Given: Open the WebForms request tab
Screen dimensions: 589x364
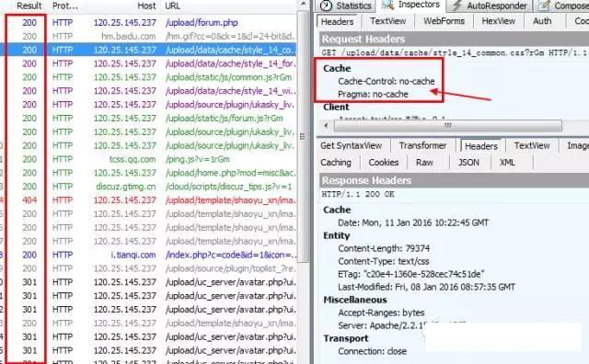Looking at the screenshot, I should click(444, 21).
